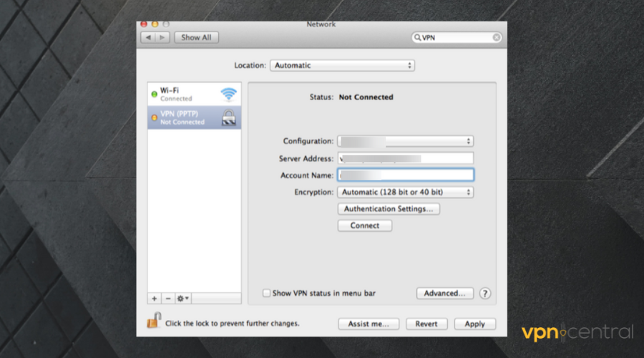Image resolution: width=644 pixels, height=358 pixels.
Task: Add a new network service with plus
Action: coord(154,299)
